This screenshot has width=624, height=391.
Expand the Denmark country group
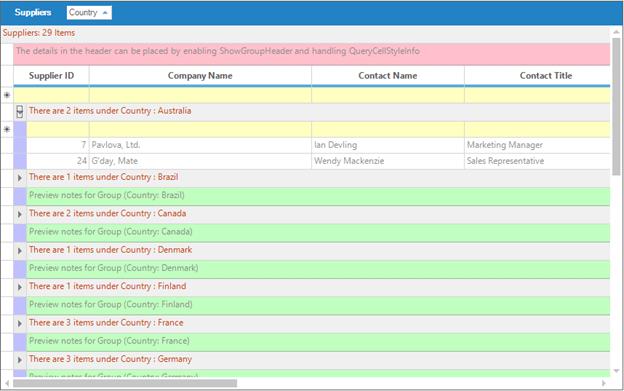pos(20,251)
